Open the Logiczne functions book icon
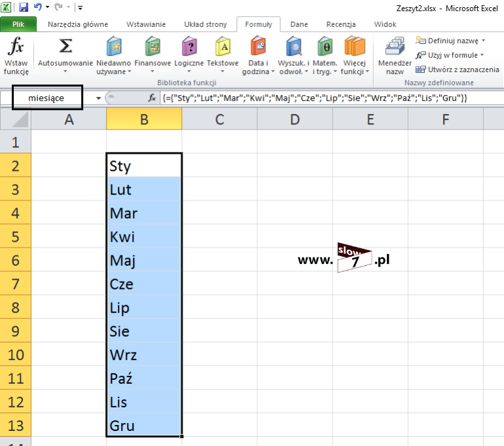Viewport: 504px width, 446px height. coord(189,46)
